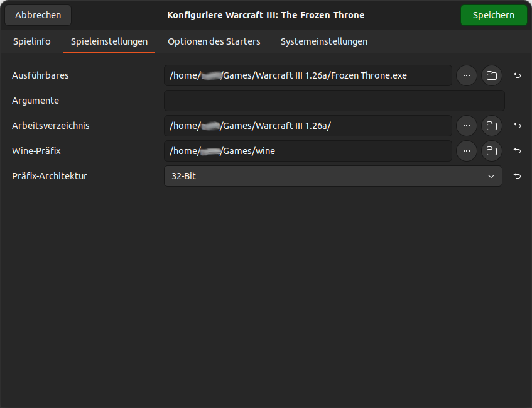The height and width of the screenshot is (408, 532).
Task: Open folder icon for Arbeitsverzeichnis
Action: [492, 126]
